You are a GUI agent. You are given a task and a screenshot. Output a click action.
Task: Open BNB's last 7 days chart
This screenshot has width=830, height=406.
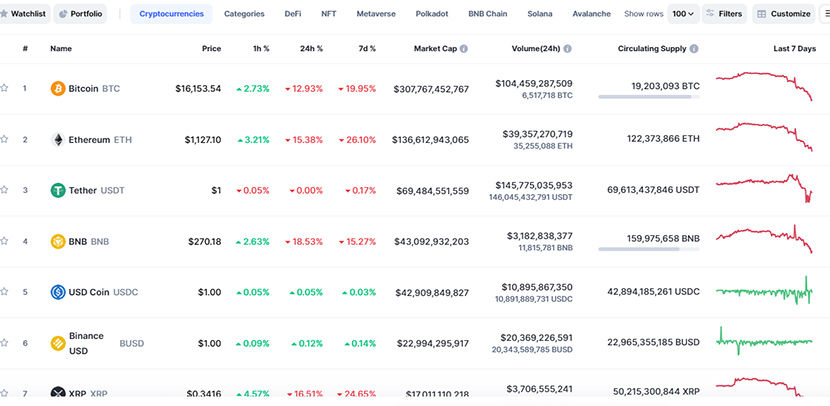click(764, 239)
